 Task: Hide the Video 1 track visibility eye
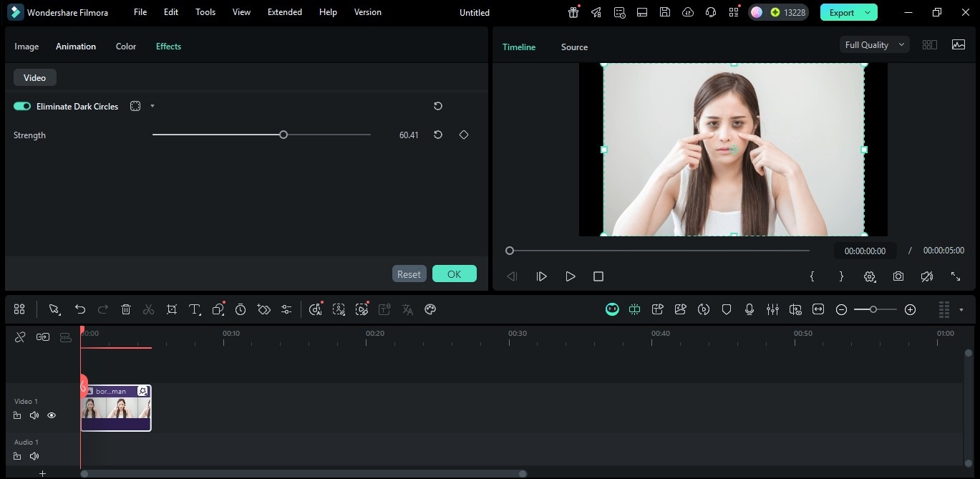tap(51, 415)
